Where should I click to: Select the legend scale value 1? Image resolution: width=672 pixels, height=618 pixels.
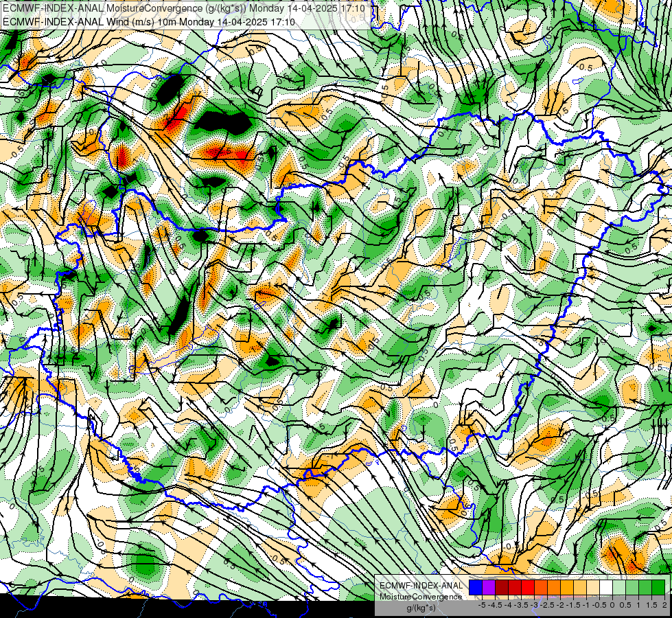(638, 605)
